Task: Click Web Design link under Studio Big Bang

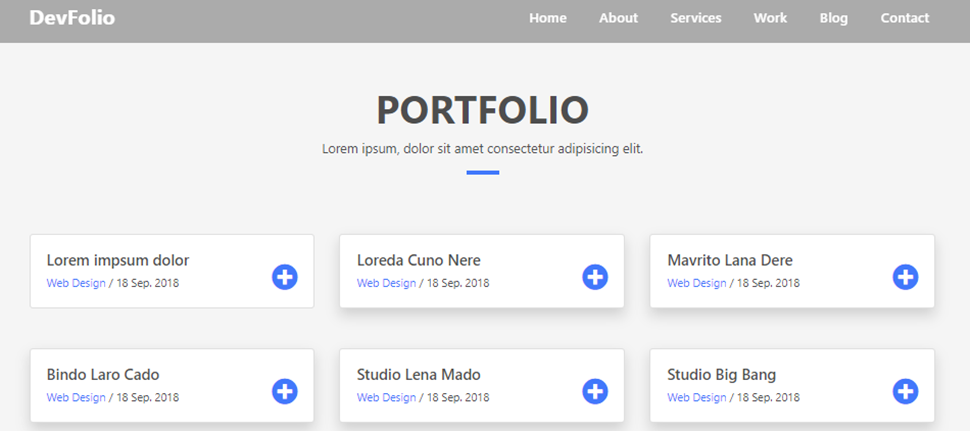Action: pos(697,398)
